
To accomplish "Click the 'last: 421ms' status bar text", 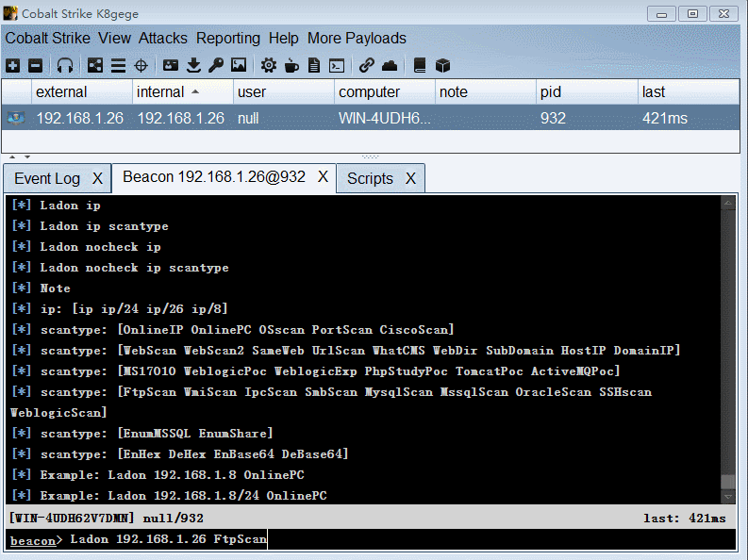I will tap(685, 519).
